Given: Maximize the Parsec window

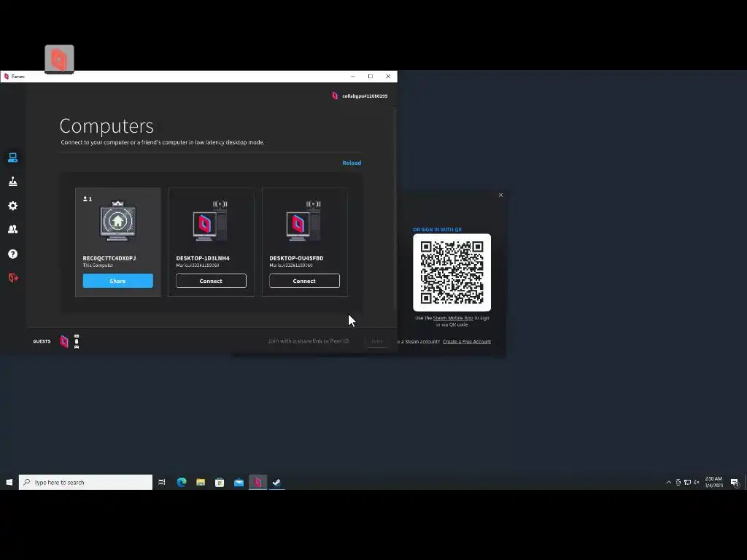Looking at the screenshot, I should pos(371,76).
